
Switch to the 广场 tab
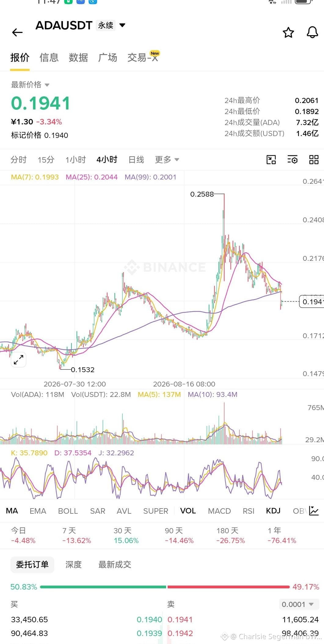(107, 57)
